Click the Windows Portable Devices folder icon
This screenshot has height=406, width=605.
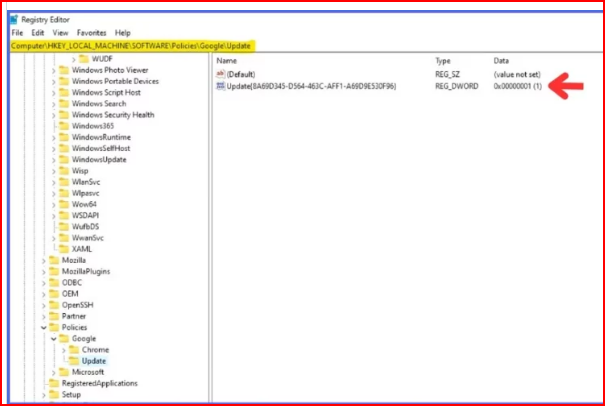pos(64,81)
